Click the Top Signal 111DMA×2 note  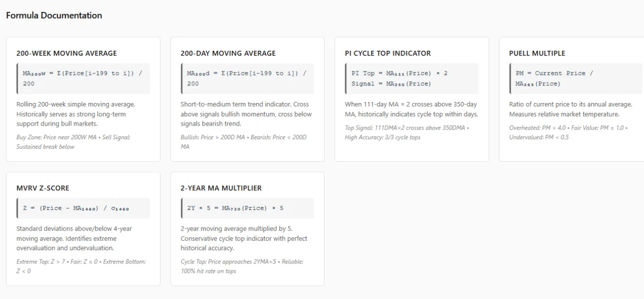click(x=407, y=132)
